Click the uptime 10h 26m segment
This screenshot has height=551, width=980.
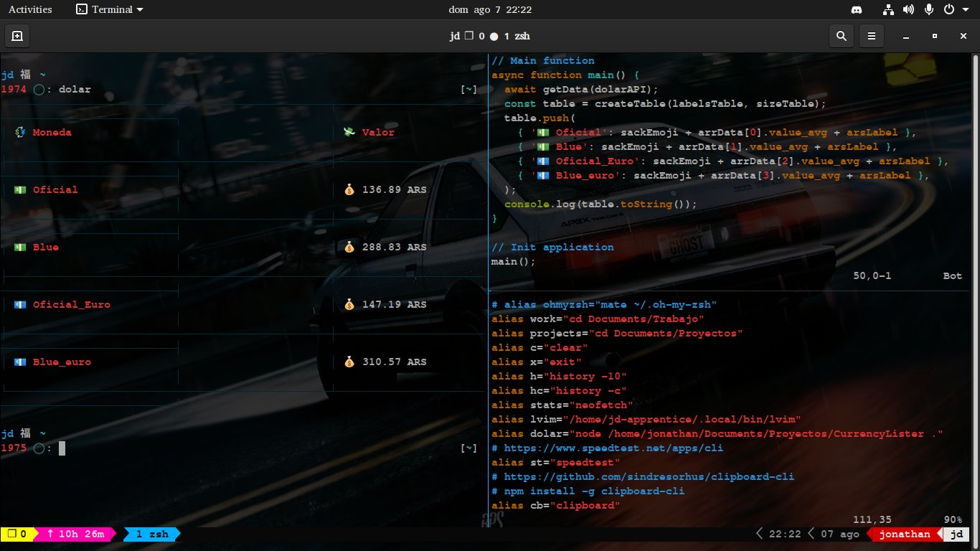tap(76, 534)
